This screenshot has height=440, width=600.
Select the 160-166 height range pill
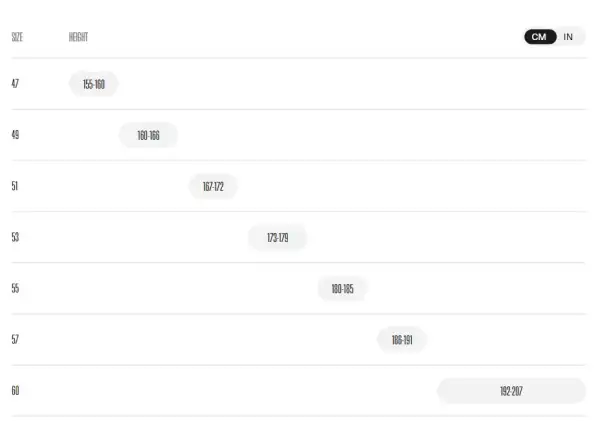(x=148, y=135)
